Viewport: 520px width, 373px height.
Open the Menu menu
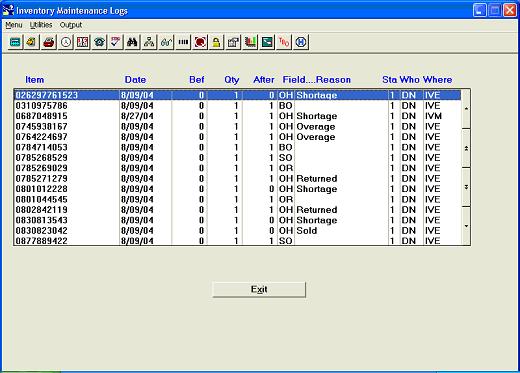(x=14, y=25)
